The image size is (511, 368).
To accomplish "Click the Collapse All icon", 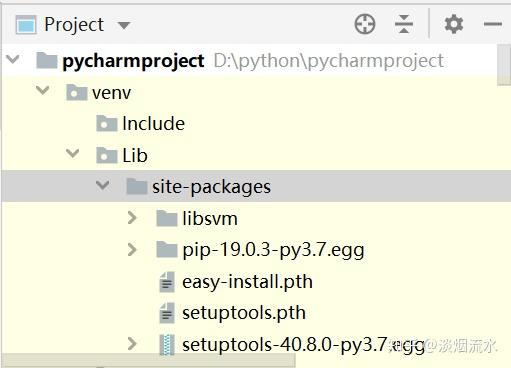I will [404, 24].
